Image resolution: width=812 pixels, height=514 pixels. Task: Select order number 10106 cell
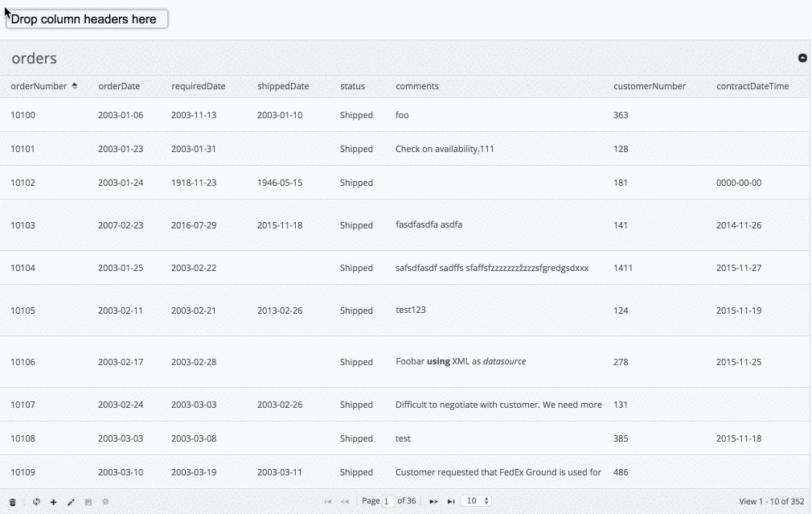point(23,362)
